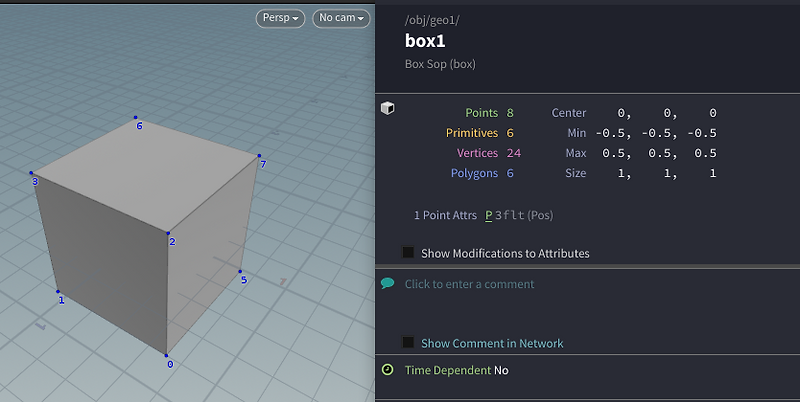Image resolution: width=800 pixels, height=402 pixels.
Task: Enable Show Comment in Network checkbox
Action: coord(408,342)
